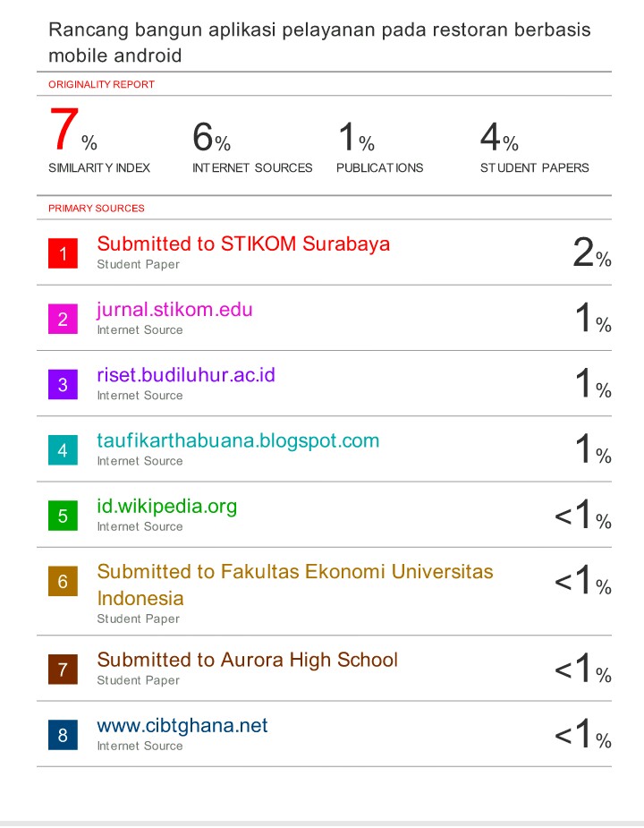The height and width of the screenshot is (828, 644).
Task: Open the id.wikipedia.org source link
Action: click(167, 507)
